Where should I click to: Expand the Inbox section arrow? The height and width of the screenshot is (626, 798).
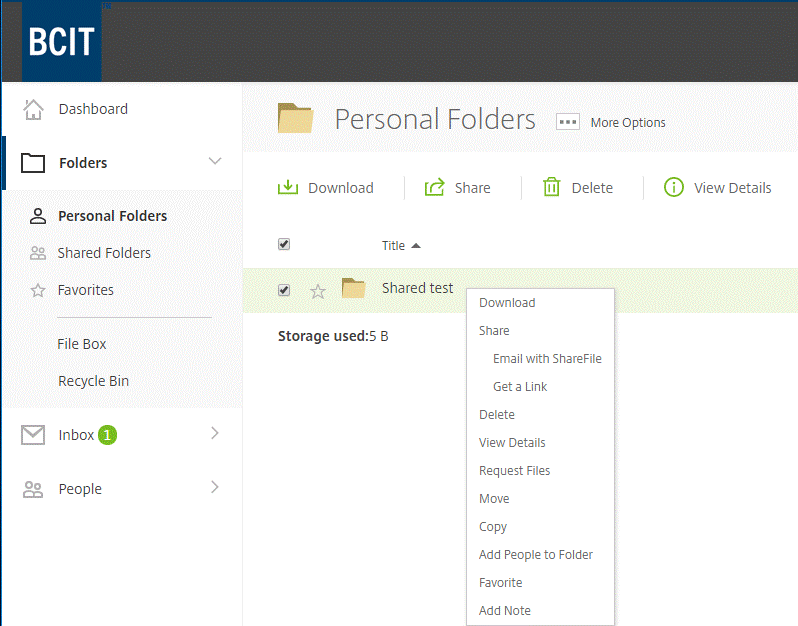[x=215, y=433]
